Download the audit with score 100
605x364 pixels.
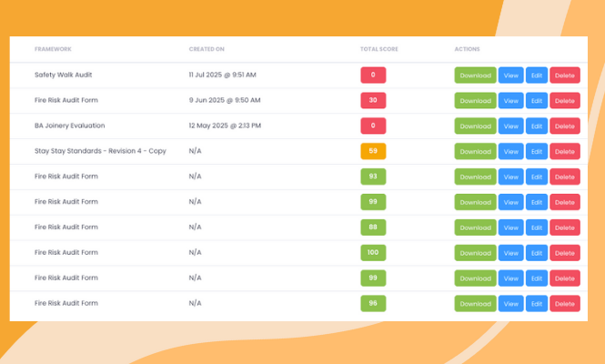(475, 253)
